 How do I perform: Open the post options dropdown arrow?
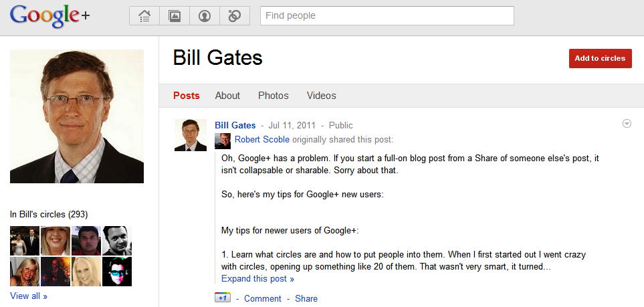pyautogui.click(x=627, y=123)
